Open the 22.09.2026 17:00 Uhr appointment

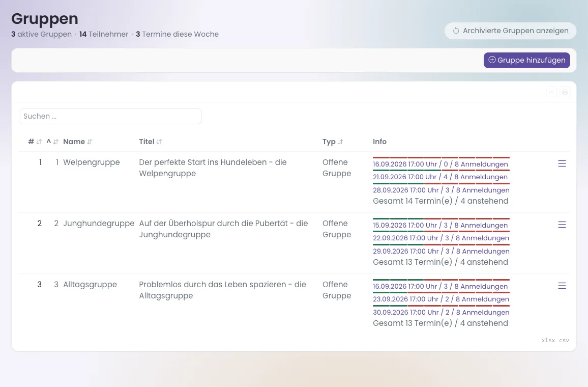(441, 238)
